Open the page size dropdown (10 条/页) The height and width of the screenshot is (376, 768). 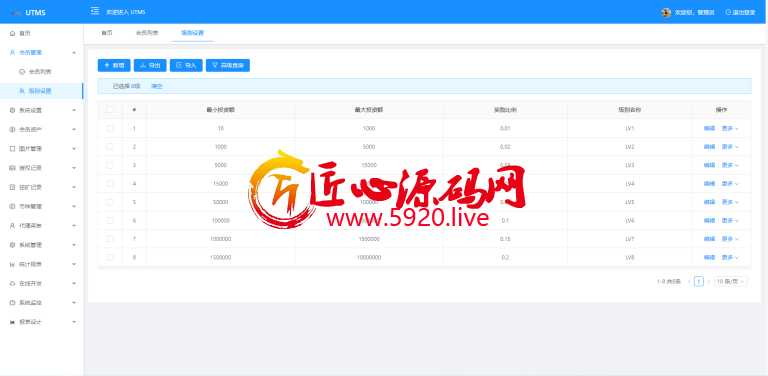(x=731, y=282)
